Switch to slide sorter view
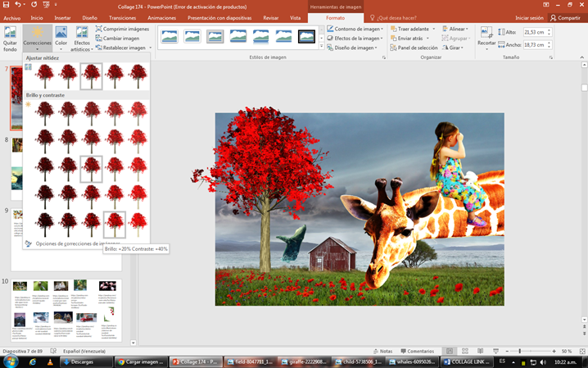 (465, 351)
